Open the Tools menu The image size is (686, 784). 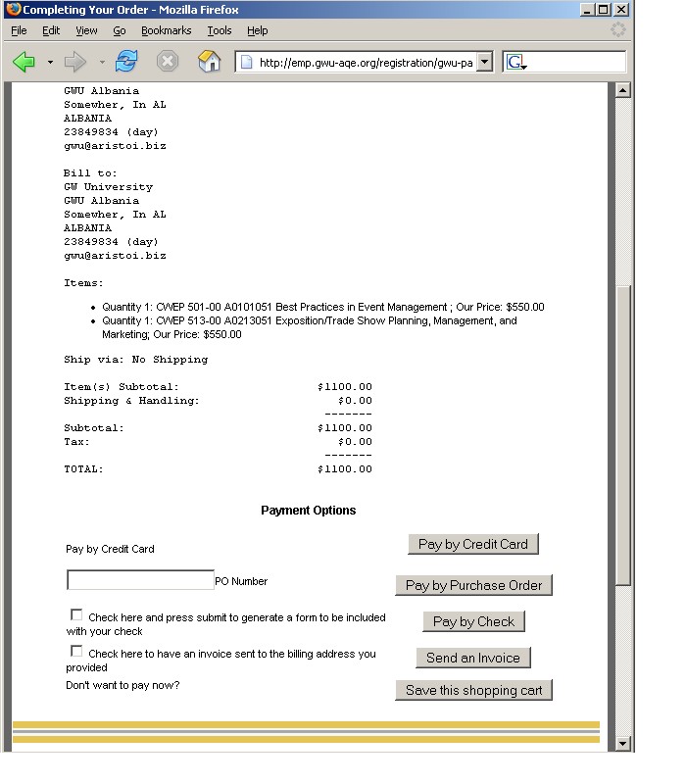pos(219,30)
